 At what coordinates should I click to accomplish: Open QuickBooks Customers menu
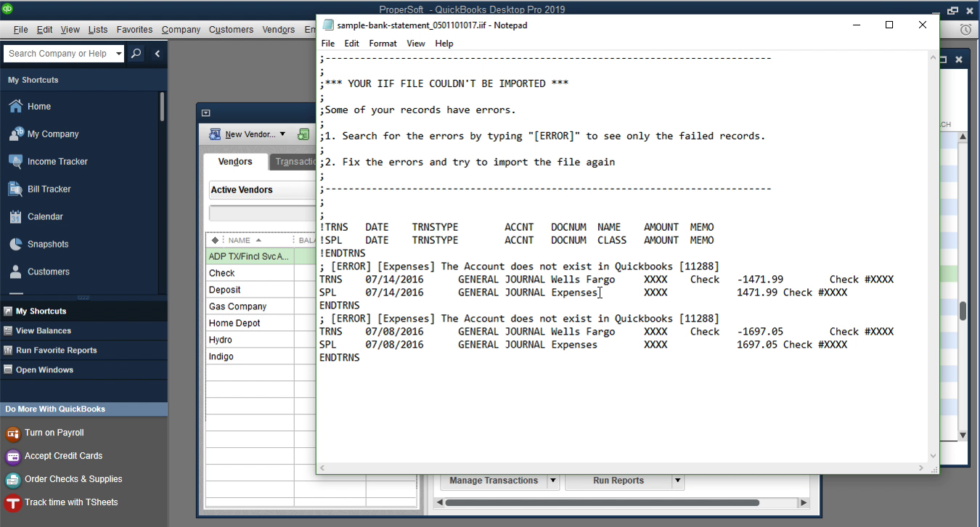point(231,30)
